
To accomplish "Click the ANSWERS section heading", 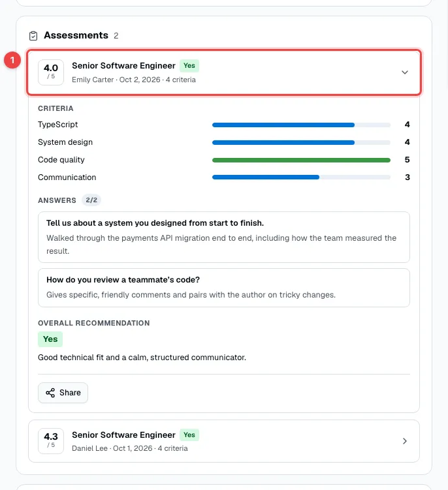I will (x=57, y=200).
